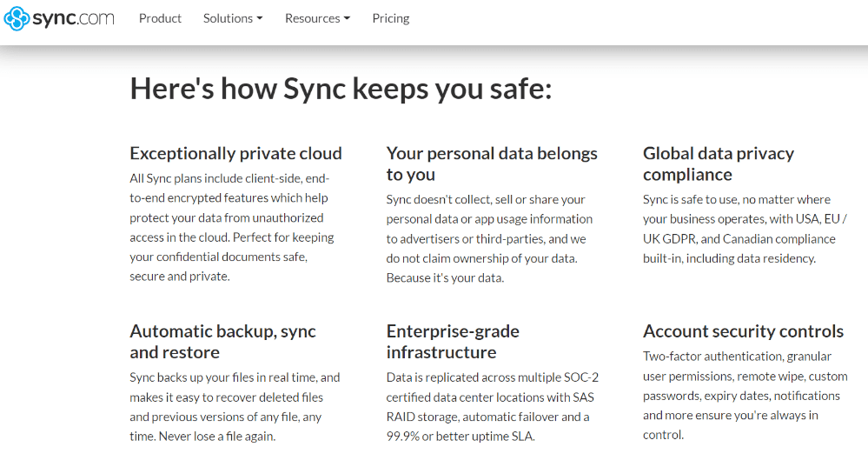Click paragraph about recovering deleted files
Image resolution: width=868 pixels, height=467 pixels.
(235, 407)
